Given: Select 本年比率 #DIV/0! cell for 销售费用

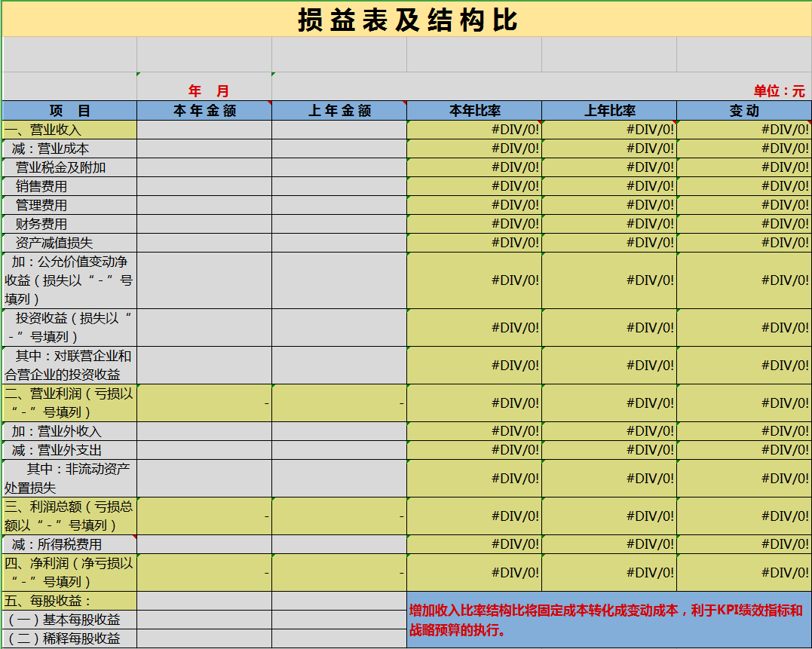Looking at the screenshot, I should 474,186.
